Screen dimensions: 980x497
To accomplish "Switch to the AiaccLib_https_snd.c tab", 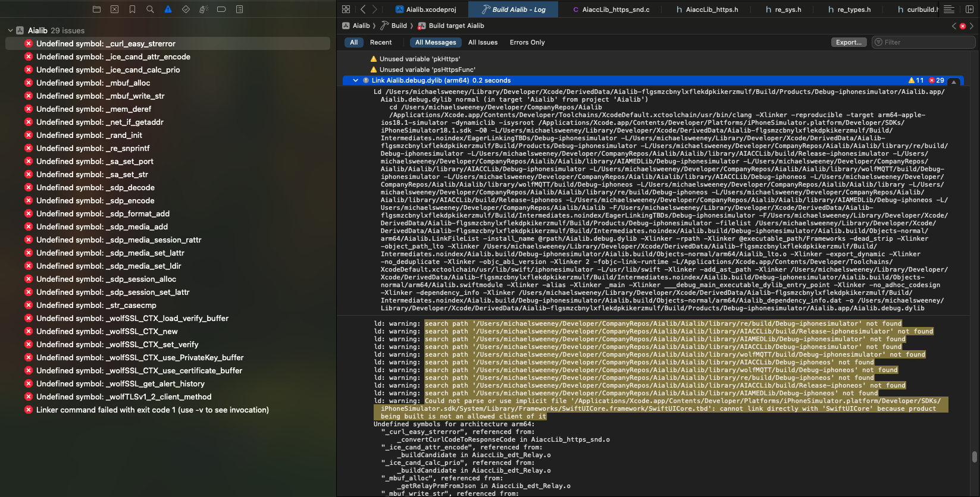I will pos(611,10).
